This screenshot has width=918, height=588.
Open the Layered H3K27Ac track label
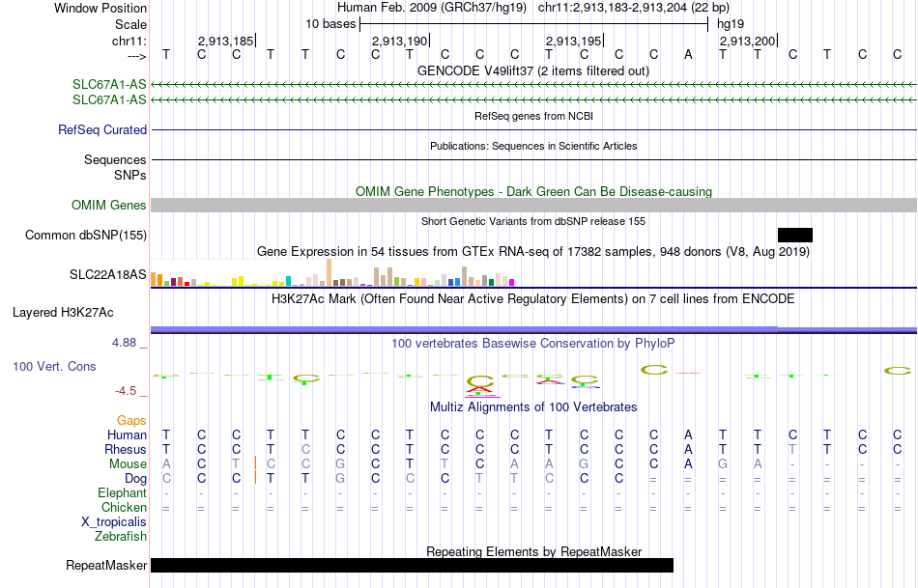tap(63, 313)
